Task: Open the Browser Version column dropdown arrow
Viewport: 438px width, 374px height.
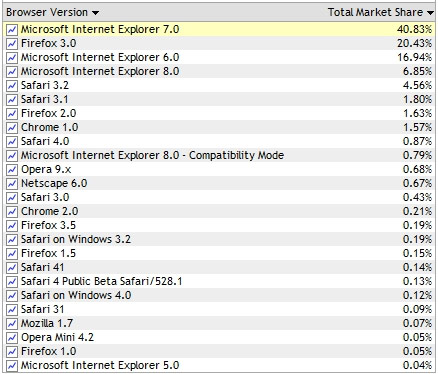Action: 95,13
